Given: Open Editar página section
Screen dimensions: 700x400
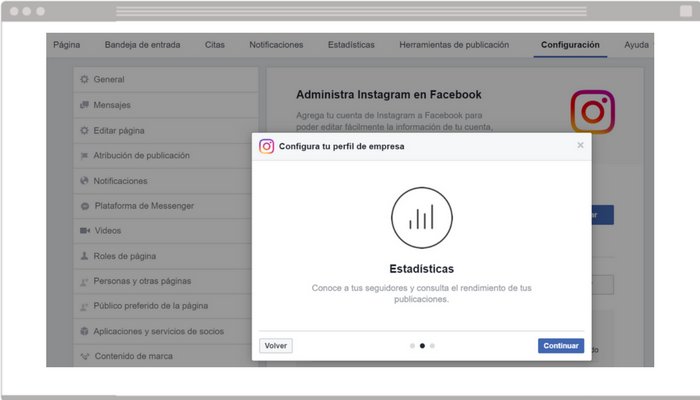Looking at the screenshot, I should point(166,130).
